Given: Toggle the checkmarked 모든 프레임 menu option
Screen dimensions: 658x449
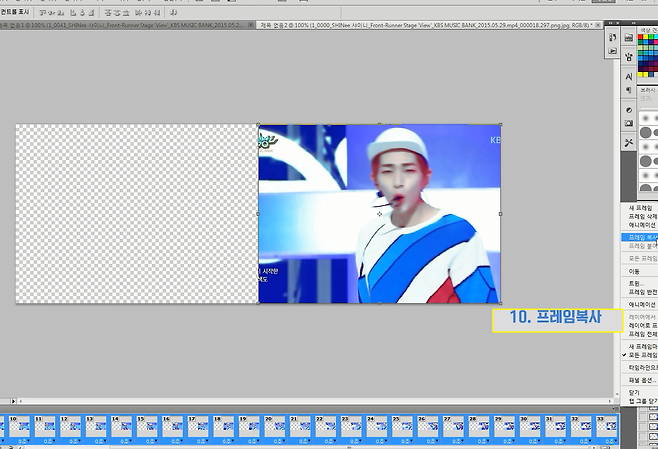Looking at the screenshot, I should [642, 355].
